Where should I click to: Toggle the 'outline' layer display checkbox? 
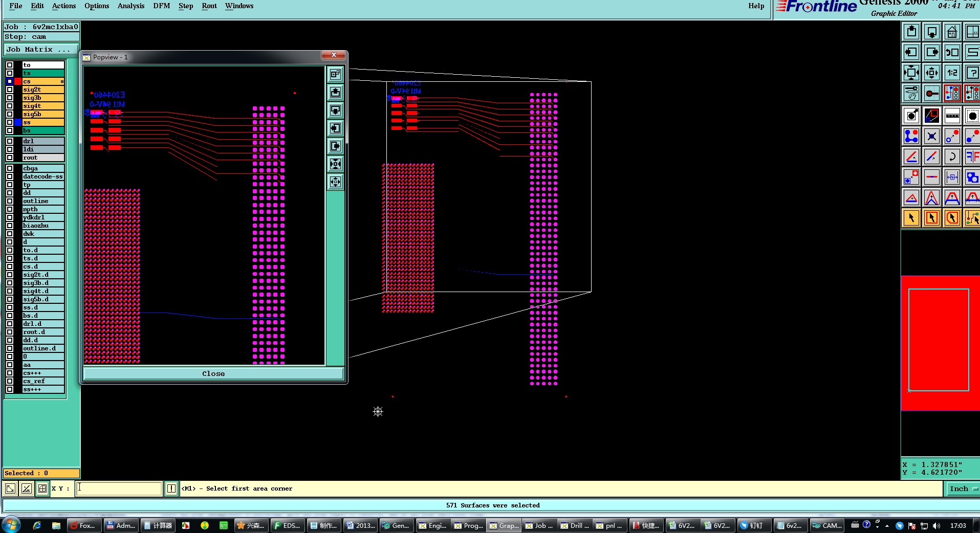[10, 201]
